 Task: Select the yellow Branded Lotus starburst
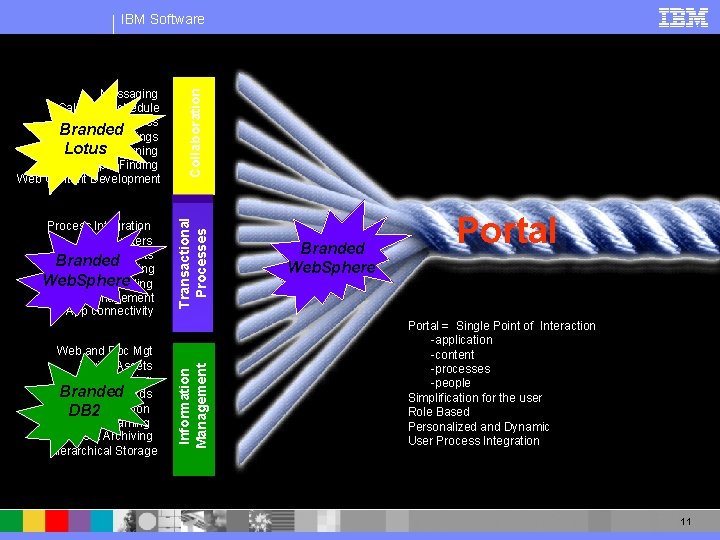[90, 137]
